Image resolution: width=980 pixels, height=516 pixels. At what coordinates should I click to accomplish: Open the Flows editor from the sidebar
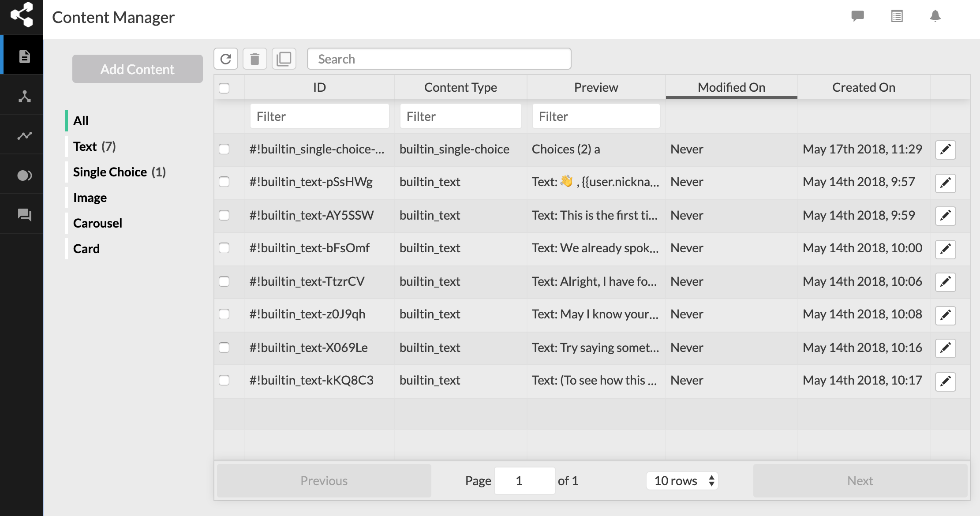25,95
